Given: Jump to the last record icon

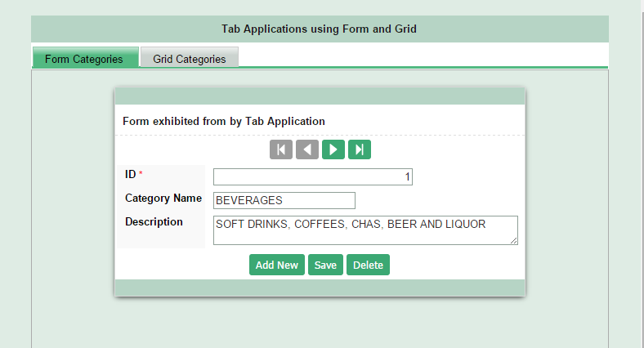Looking at the screenshot, I should 360,149.
